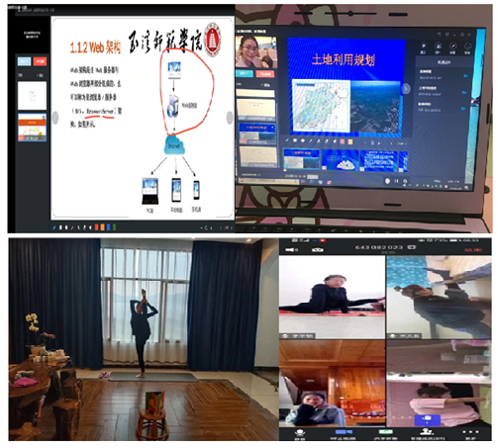This screenshot has width=498, height=448.
Task: Select pen tool in Web架构 slide toolbar
Action: click(54, 227)
